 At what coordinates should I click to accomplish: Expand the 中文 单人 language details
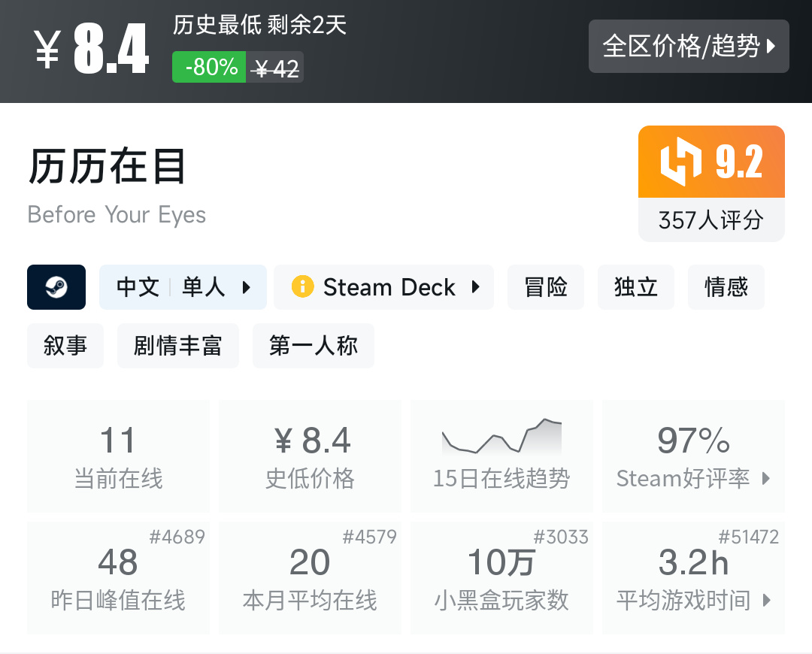183,287
